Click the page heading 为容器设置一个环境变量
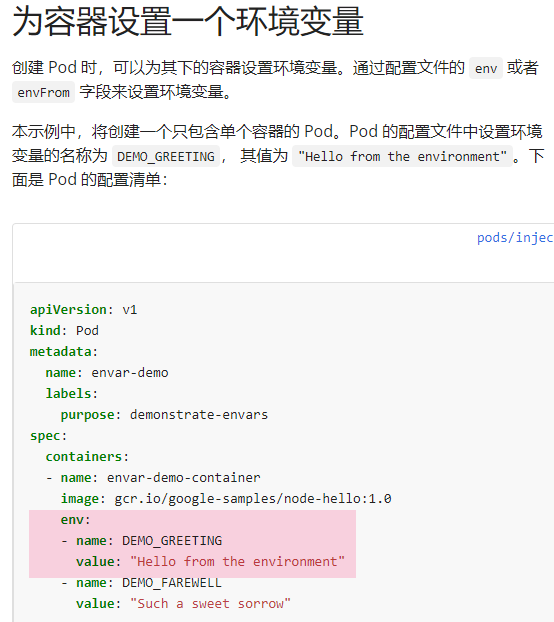 pyautogui.click(x=188, y=21)
